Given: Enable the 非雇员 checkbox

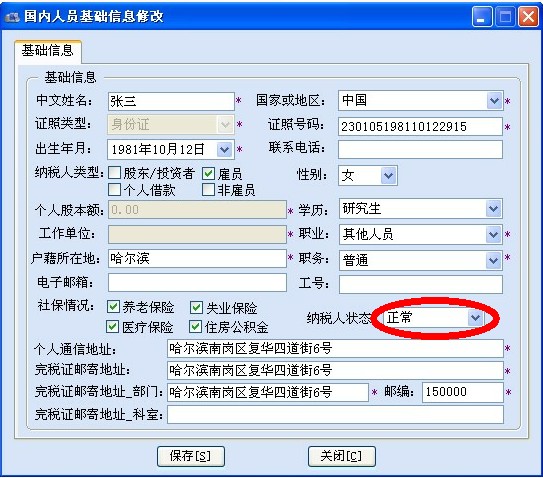Looking at the screenshot, I should tap(208, 189).
